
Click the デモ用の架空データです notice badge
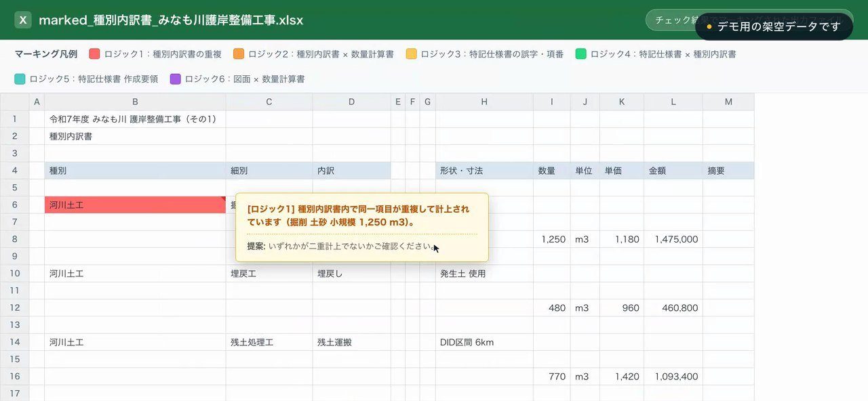point(774,26)
